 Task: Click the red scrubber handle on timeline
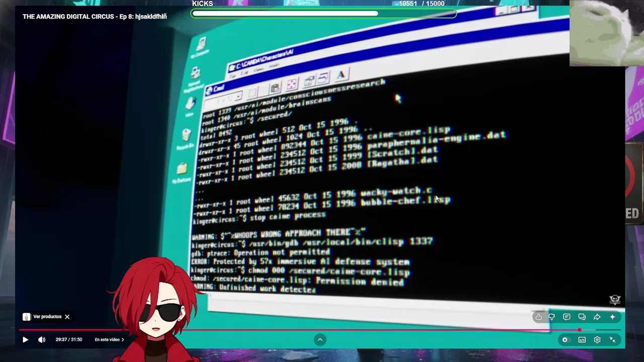(580, 330)
